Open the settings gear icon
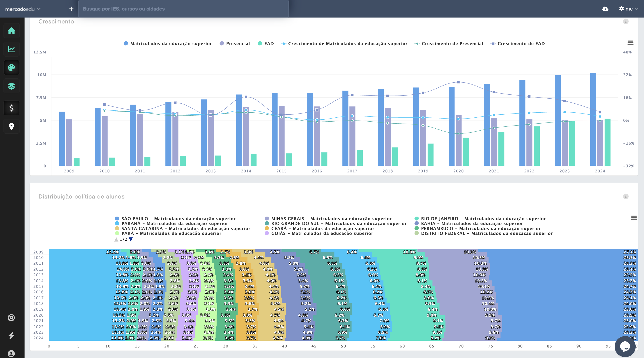 [621, 9]
